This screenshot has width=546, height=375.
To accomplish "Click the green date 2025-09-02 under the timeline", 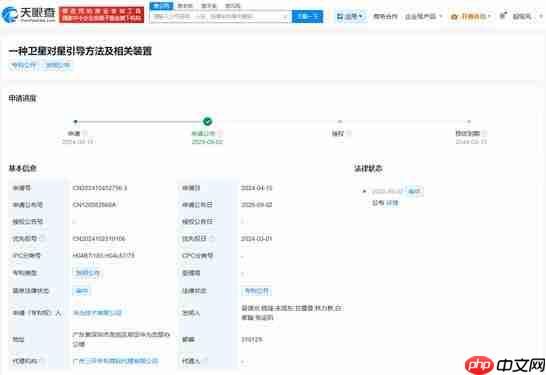I will coord(207,142).
